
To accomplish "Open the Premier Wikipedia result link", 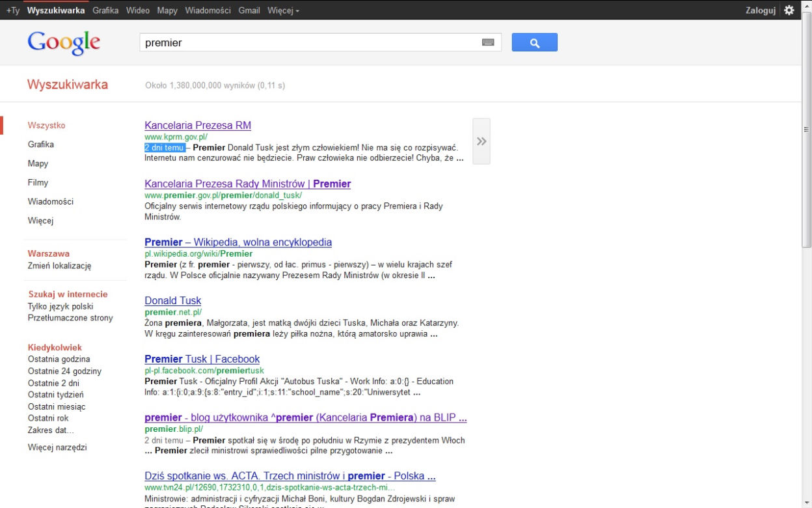I will [238, 242].
